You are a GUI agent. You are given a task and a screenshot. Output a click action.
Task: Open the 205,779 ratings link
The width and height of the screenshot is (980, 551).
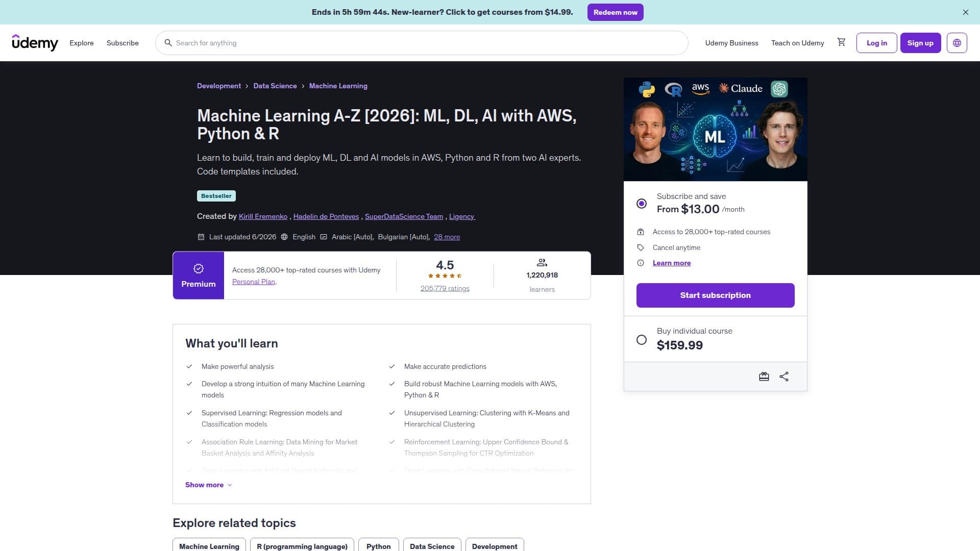(x=445, y=288)
